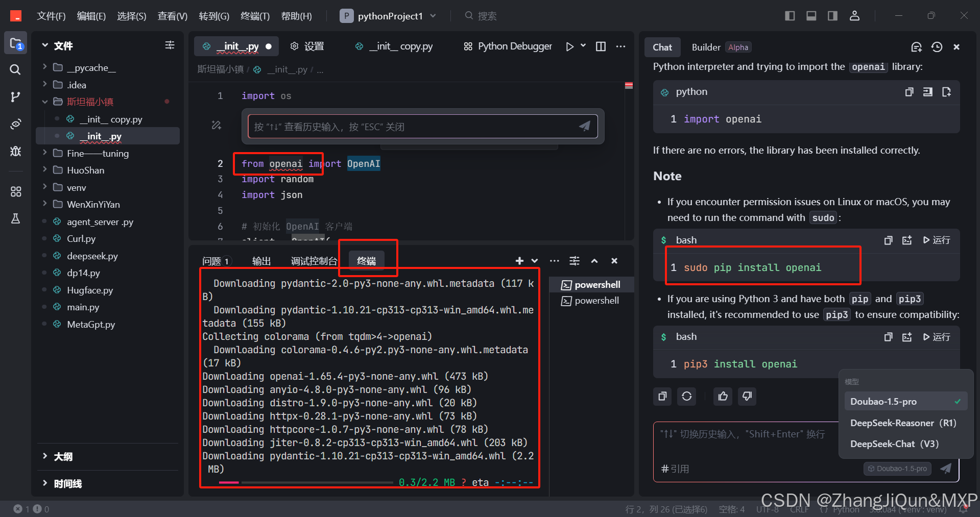Like the chat response with thumbs up
980x517 pixels.
tap(723, 396)
